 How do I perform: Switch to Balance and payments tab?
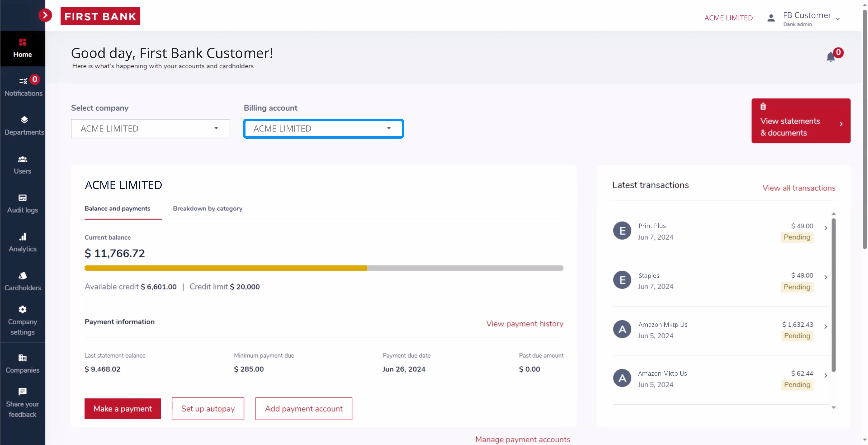click(x=118, y=208)
